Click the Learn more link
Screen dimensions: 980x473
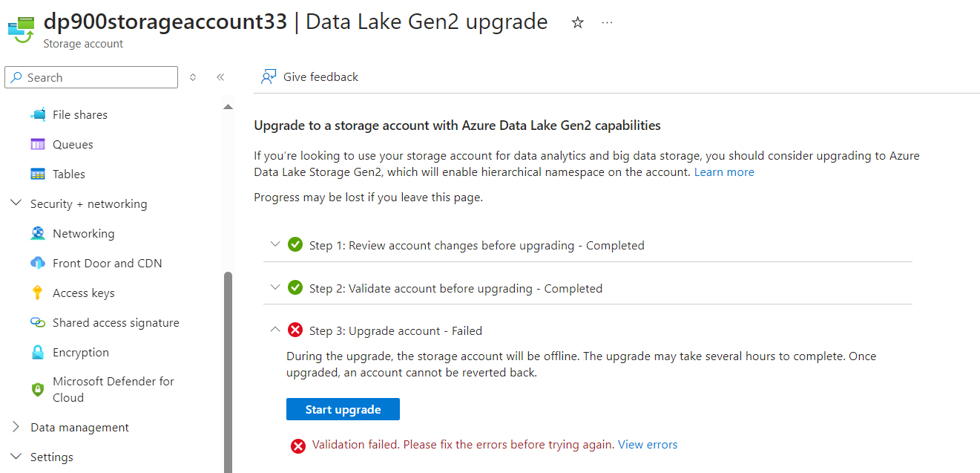point(723,172)
